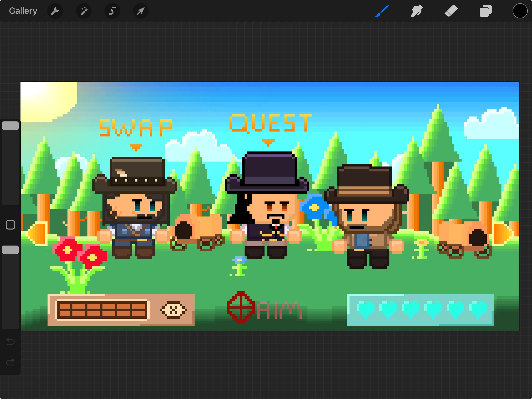Activate the Selection S-shaped tool
Viewport: 532px width, 399px height.
[112, 11]
